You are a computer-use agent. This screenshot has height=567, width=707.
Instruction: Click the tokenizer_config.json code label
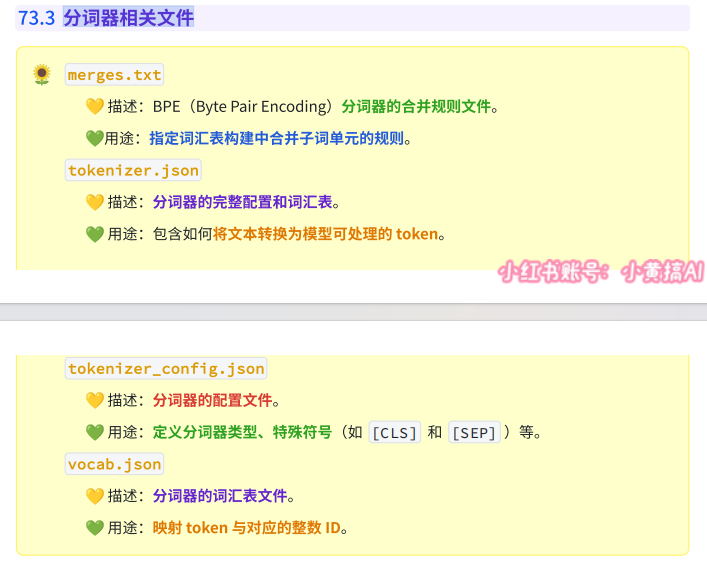(x=166, y=369)
